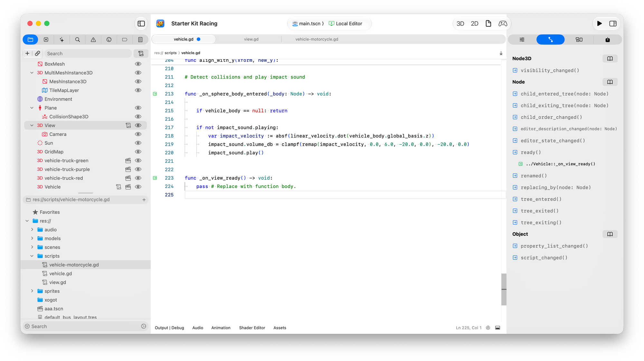Hide the MultiMeshInstance3D node

(x=138, y=73)
